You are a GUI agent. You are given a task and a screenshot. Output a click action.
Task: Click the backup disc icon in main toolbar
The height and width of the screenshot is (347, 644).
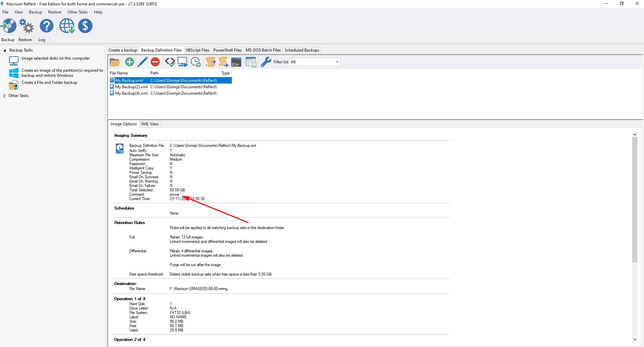[x=8, y=26]
